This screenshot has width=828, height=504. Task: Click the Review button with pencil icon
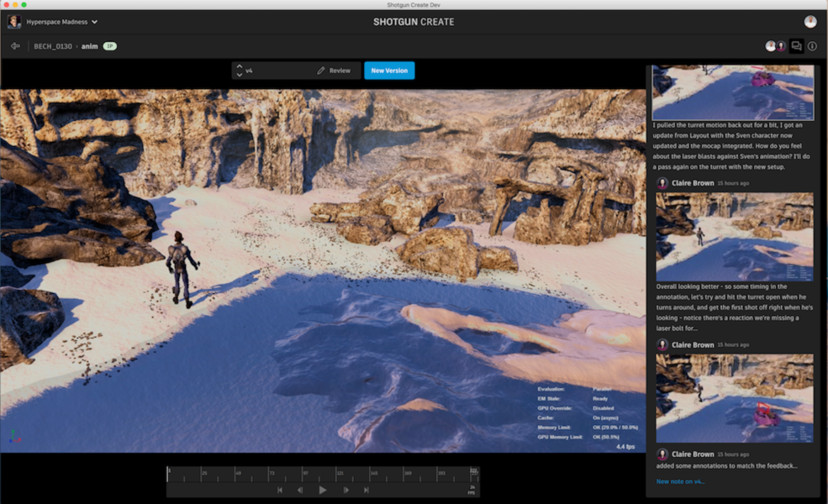coord(334,71)
